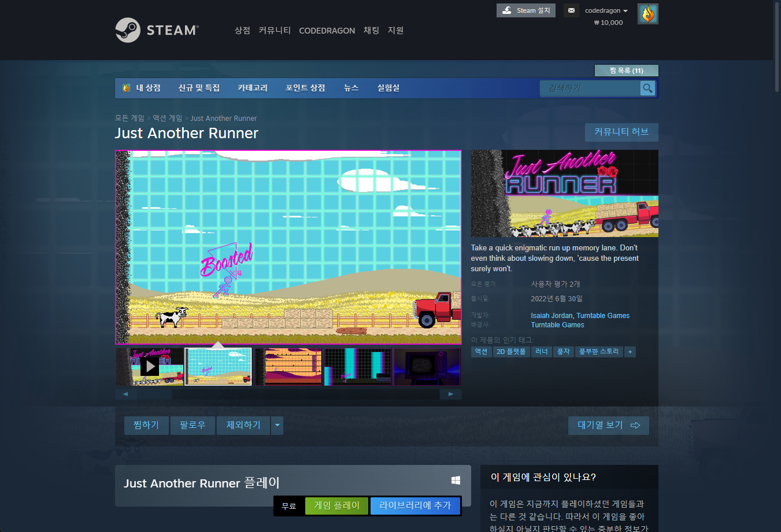
Task: Select the purple sunset screenshot thumbnail
Action: [x=288, y=366]
